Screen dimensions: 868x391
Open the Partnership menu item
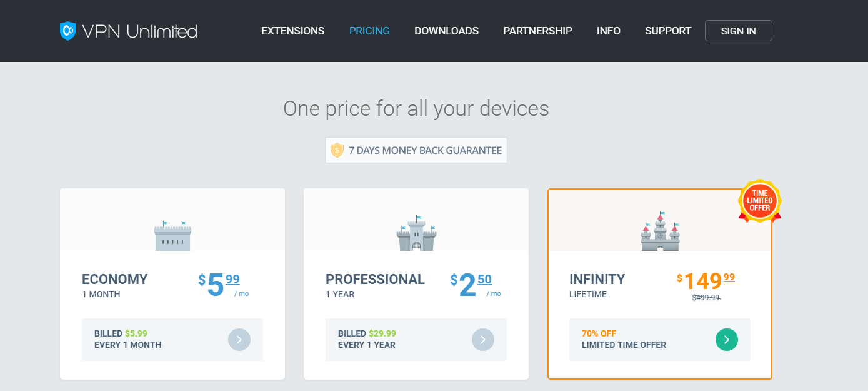[537, 31]
